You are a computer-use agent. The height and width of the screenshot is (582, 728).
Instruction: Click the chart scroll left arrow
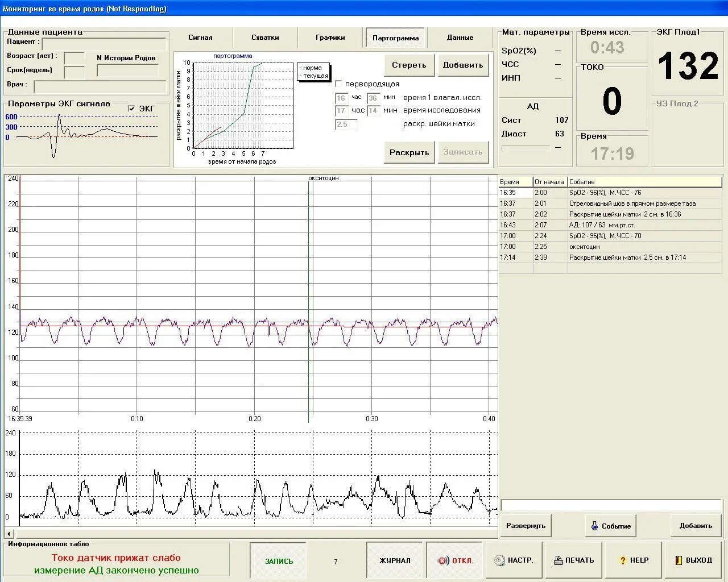tap(9, 534)
